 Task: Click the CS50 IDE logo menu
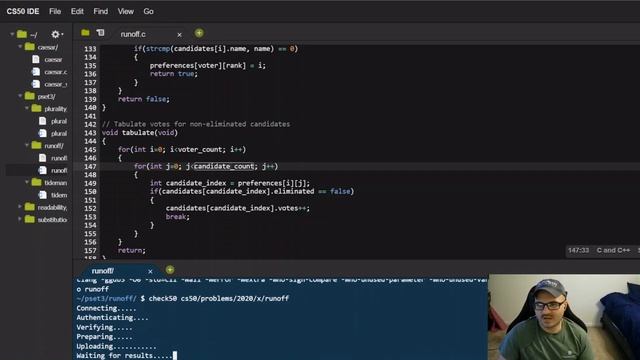(x=23, y=11)
